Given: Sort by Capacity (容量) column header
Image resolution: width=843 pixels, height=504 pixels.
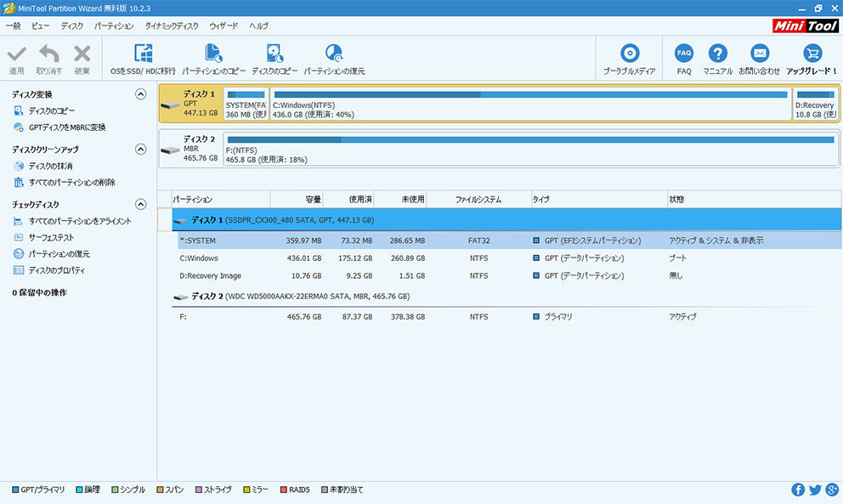Looking at the screenshot, I should coord(297,200).
